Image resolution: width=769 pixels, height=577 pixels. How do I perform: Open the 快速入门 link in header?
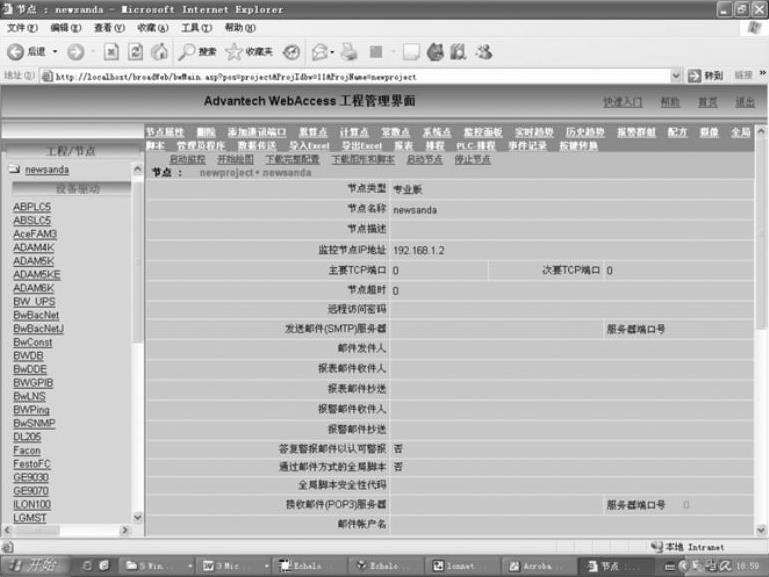click(622, 102)
